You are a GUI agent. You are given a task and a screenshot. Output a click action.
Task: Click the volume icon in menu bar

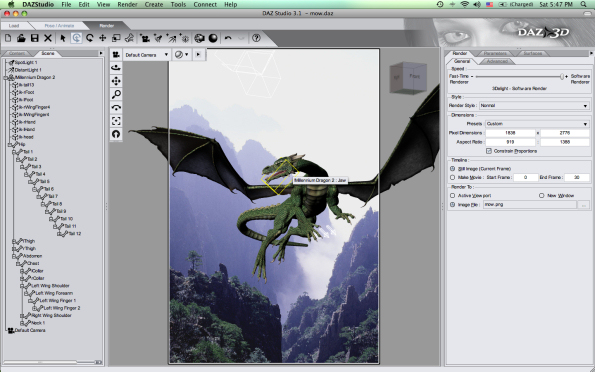[x=477, y=4]
